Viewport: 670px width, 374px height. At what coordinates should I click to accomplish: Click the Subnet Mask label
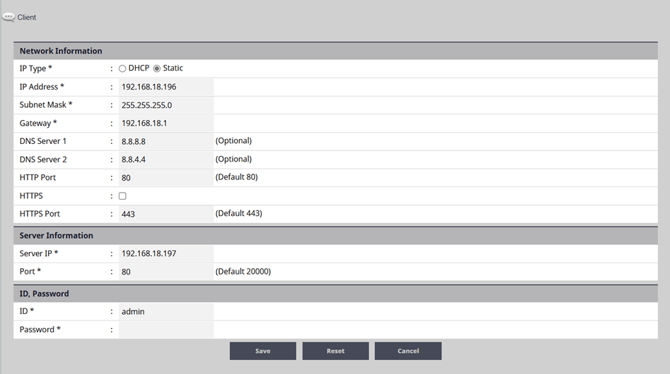[46, 105]
